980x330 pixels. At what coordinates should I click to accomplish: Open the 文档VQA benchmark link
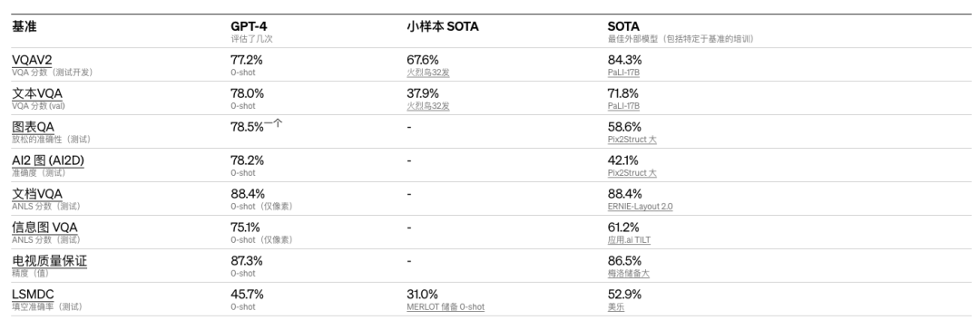[37, 194]
